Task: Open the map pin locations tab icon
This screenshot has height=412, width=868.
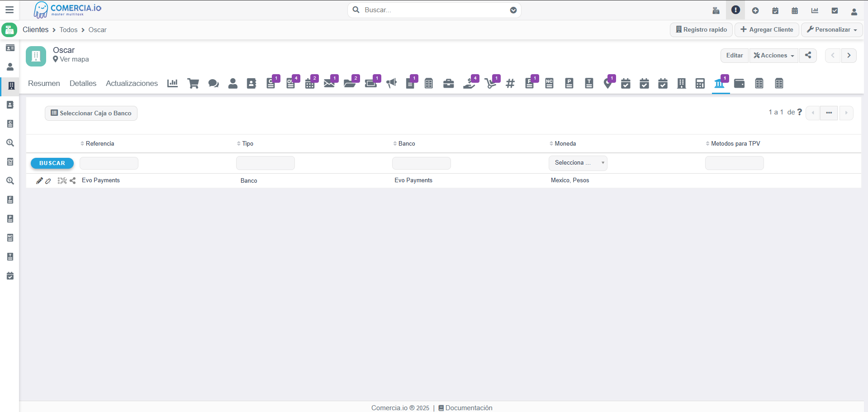Action: coord(608,83)
